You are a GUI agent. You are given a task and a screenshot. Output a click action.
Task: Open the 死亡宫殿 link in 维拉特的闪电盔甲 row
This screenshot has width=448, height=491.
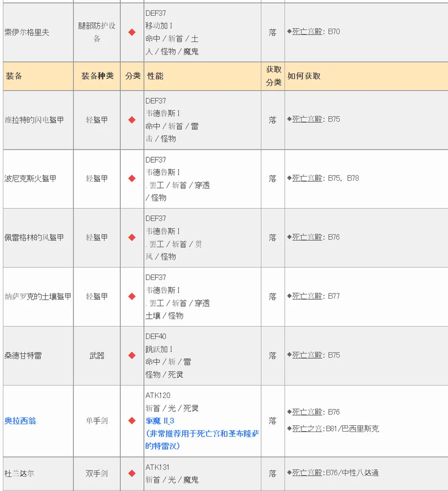pos(307,119)
